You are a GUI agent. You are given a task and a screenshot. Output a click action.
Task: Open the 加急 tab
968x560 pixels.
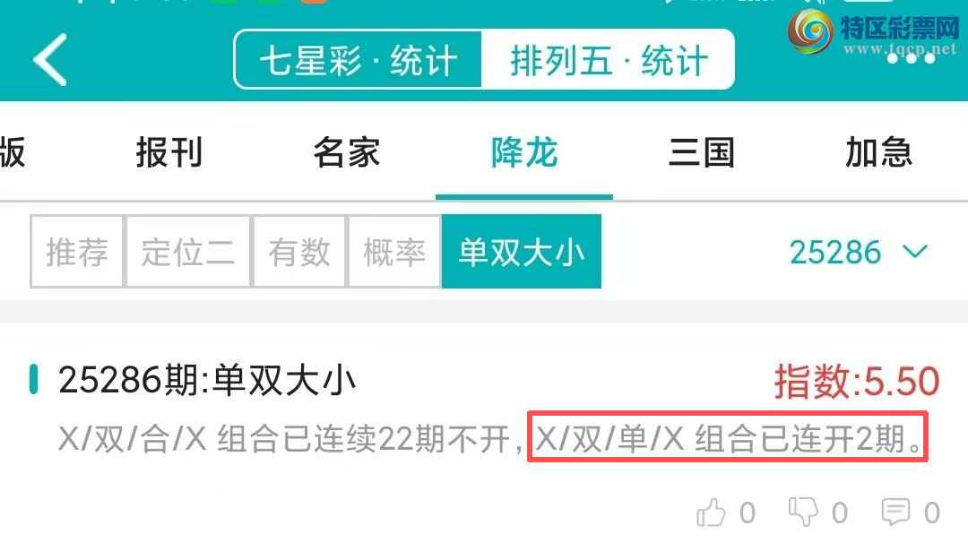pos(878,152)
